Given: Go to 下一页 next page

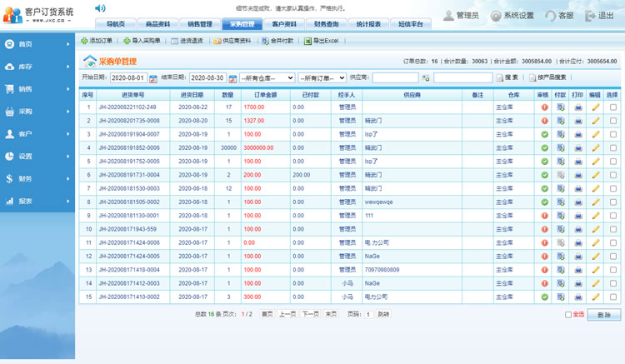Looking at the screenshot, I should pos(311,314).
